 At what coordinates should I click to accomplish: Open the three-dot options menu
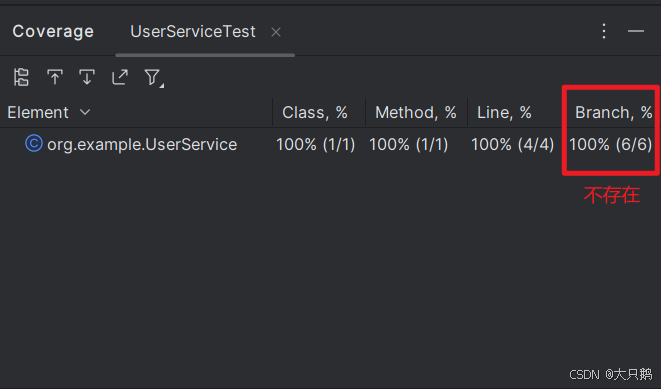604,31
